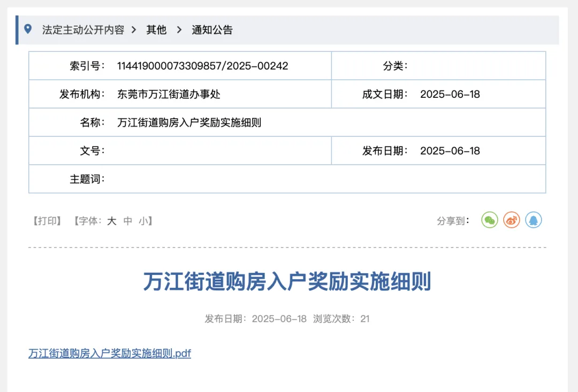Open the 其他 breadcrumb level
The width and height of the screenshot is (578, 392).
[156, 30]
